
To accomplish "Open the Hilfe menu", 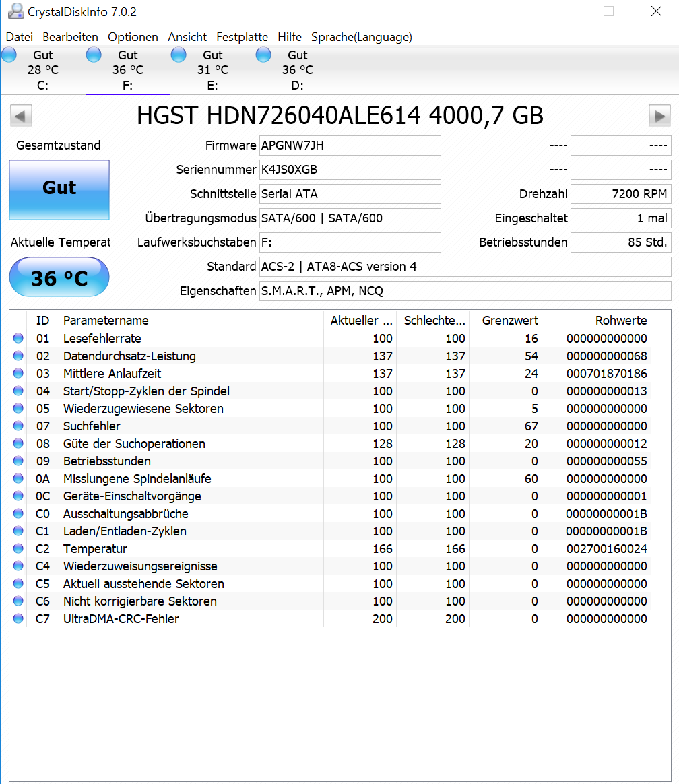I will [290, 37].
